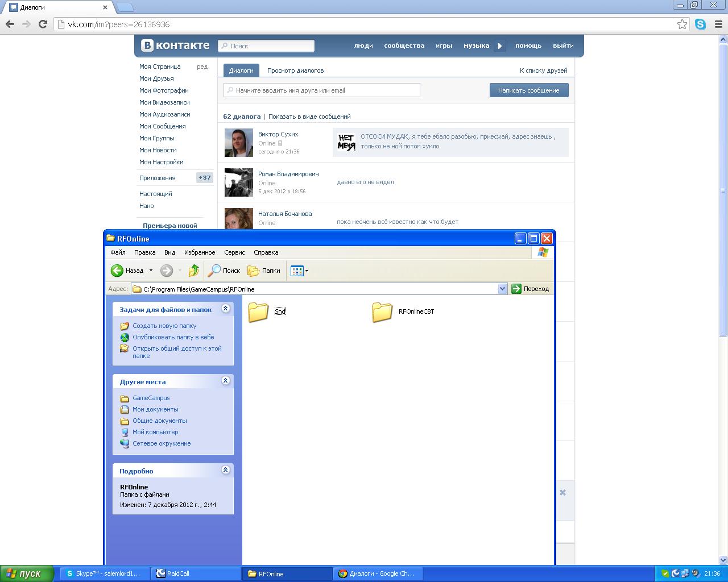Open Вид menu in Explorer
The width and height of the screenshot is (728, 582).
pos(169,252)
